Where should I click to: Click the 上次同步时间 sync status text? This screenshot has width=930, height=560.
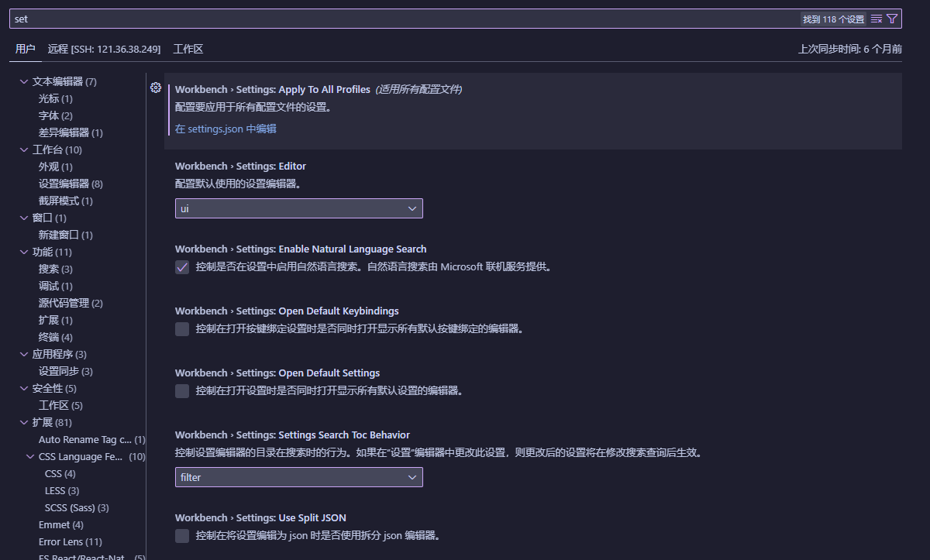coord(850,49)
